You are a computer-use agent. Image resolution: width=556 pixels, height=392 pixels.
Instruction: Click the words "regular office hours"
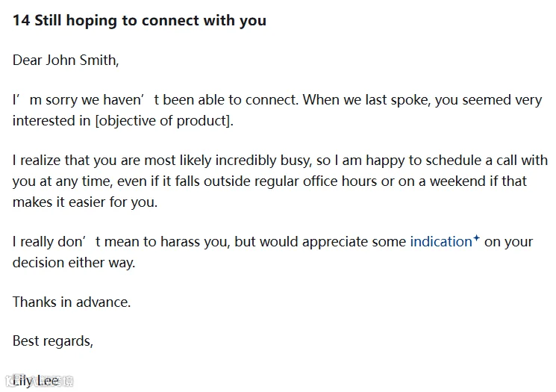click(x=313, y=181)
